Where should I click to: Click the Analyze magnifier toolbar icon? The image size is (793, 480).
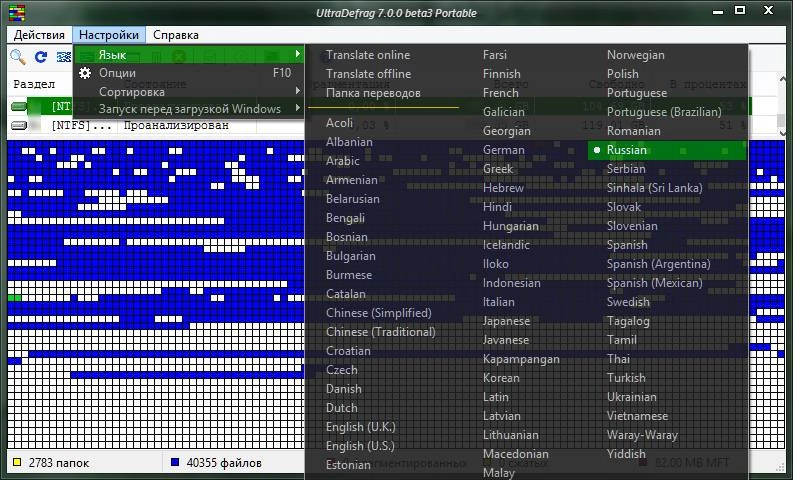[18, 57]
